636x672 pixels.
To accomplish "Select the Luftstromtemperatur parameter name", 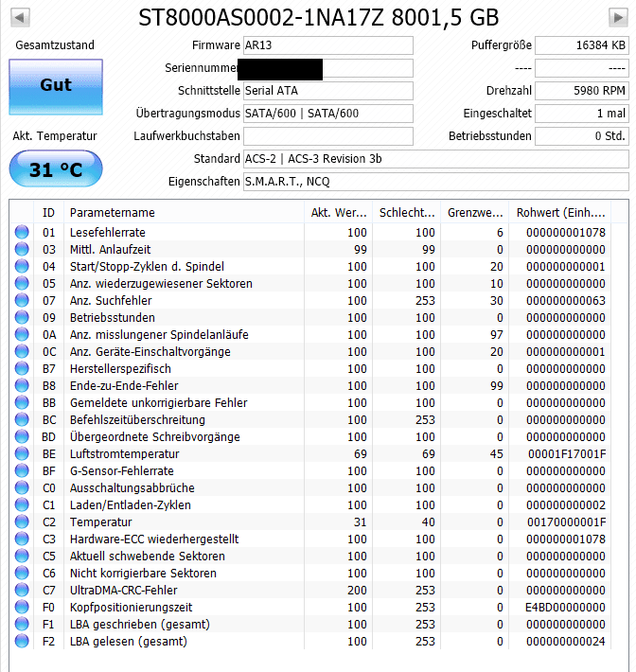I will pyautogui.click(x=124, y=454).
